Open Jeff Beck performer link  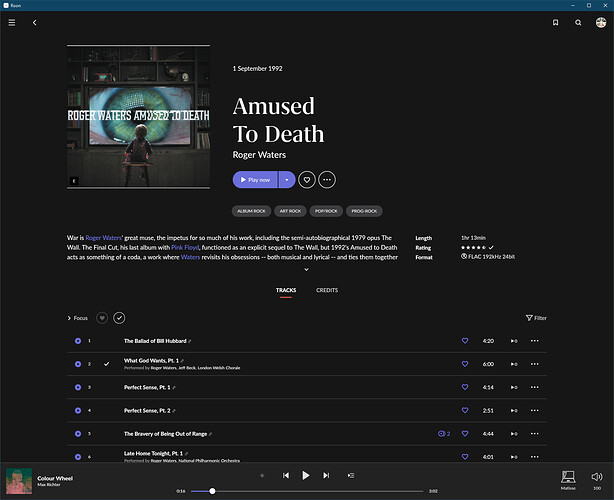(187, 368)
